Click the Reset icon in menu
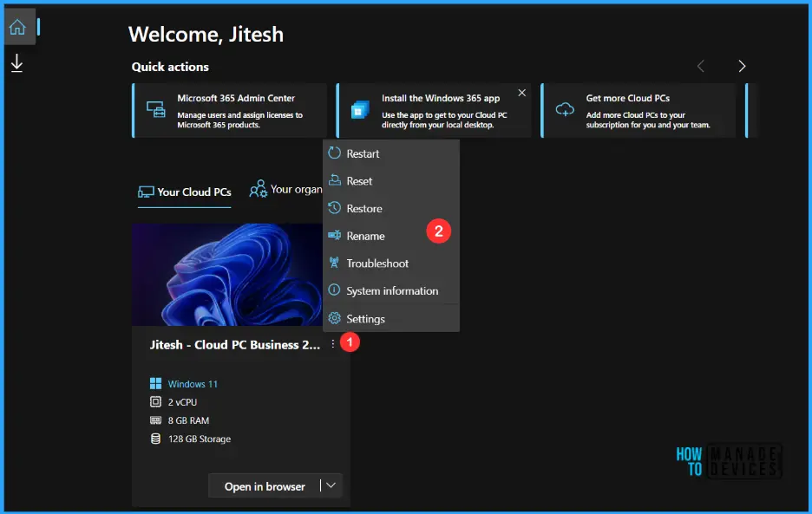Image resolution: width=812 pixels, height=514 pixels. click(x=335, y=180)
